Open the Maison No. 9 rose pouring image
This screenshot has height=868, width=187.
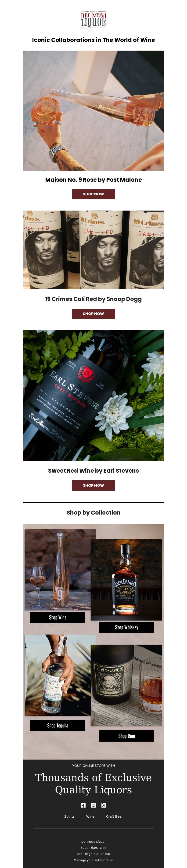[x=93, y=111]
